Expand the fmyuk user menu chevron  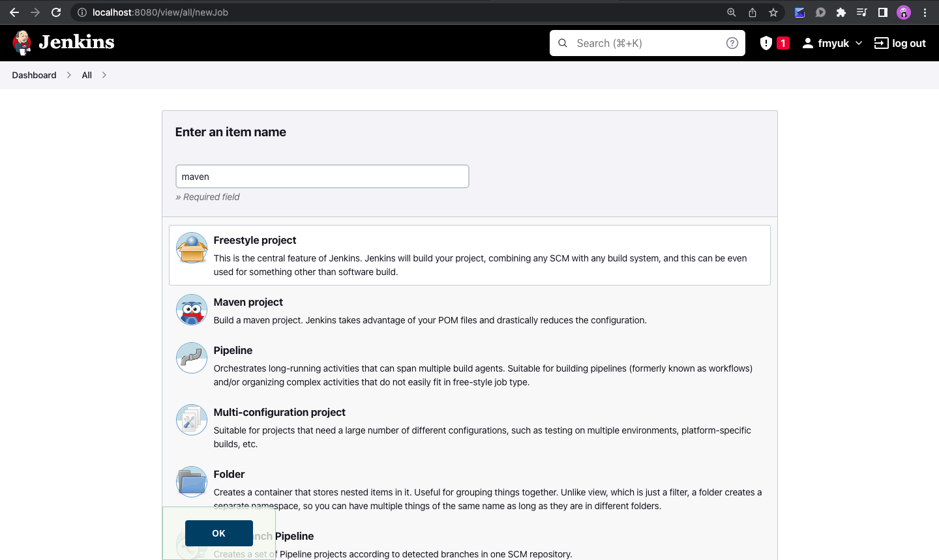[859, 43]
